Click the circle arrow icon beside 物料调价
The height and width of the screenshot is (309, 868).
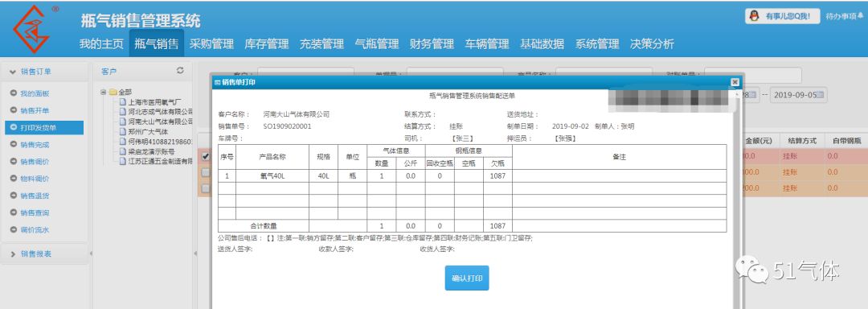(13, 179)
